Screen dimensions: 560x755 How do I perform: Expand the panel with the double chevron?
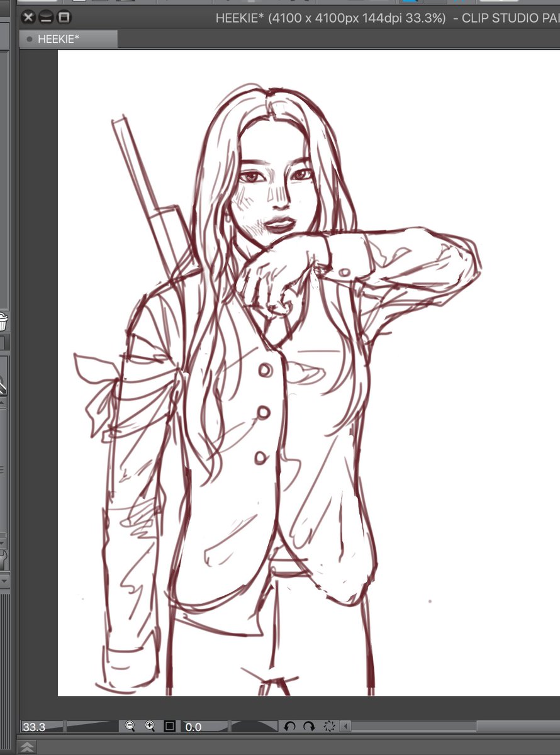[x=28, y=747]
